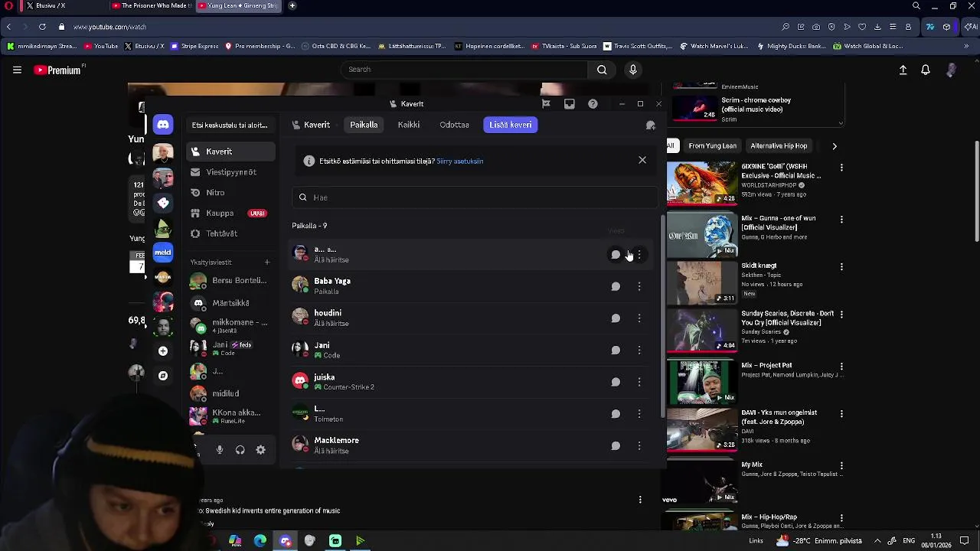Switch to the Paikalla tab

364,125
